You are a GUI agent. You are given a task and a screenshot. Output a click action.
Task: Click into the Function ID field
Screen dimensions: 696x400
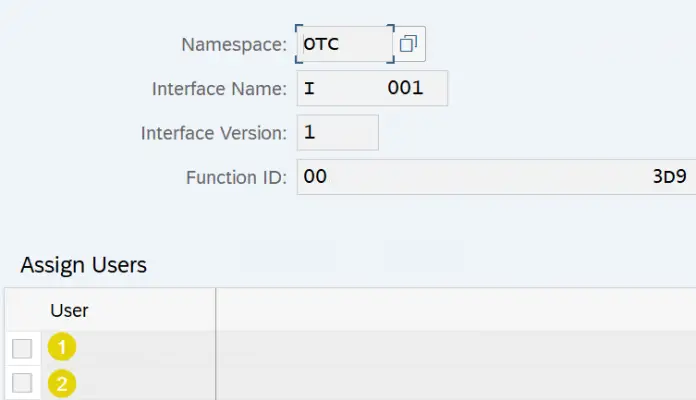(495, 177)
